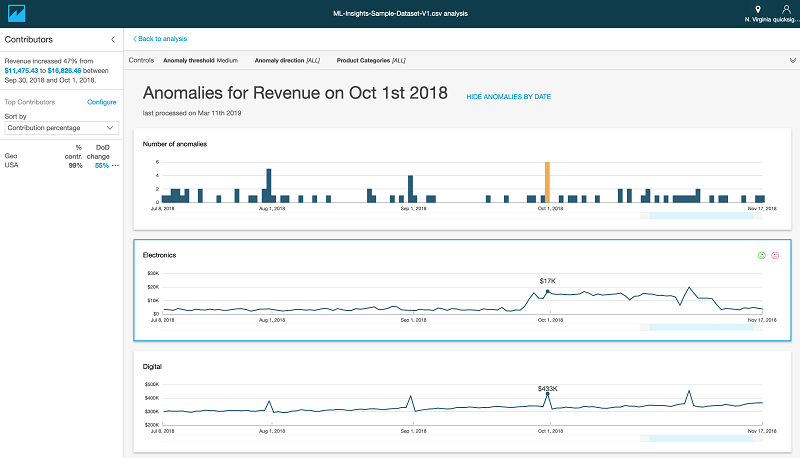This screenshot has height=458, width=800.
Task: Mark Electronics anomaly with green happy face
Action: 761,255
